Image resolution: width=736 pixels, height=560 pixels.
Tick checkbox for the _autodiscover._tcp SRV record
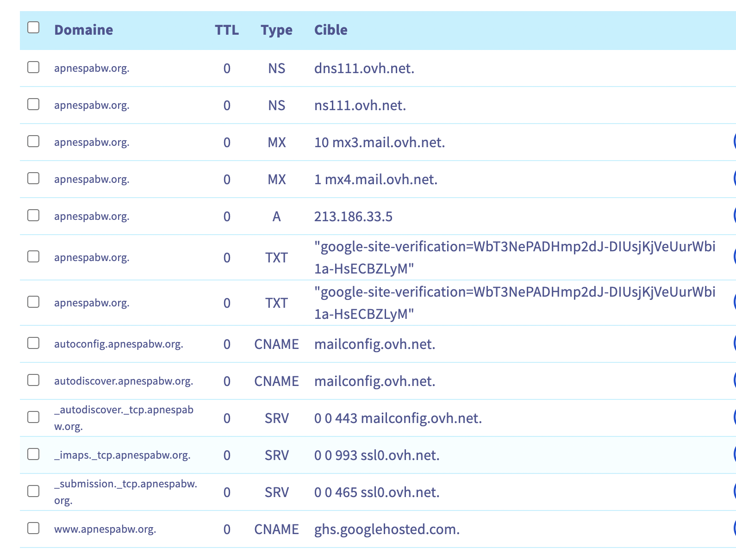(x=33, y=417)
